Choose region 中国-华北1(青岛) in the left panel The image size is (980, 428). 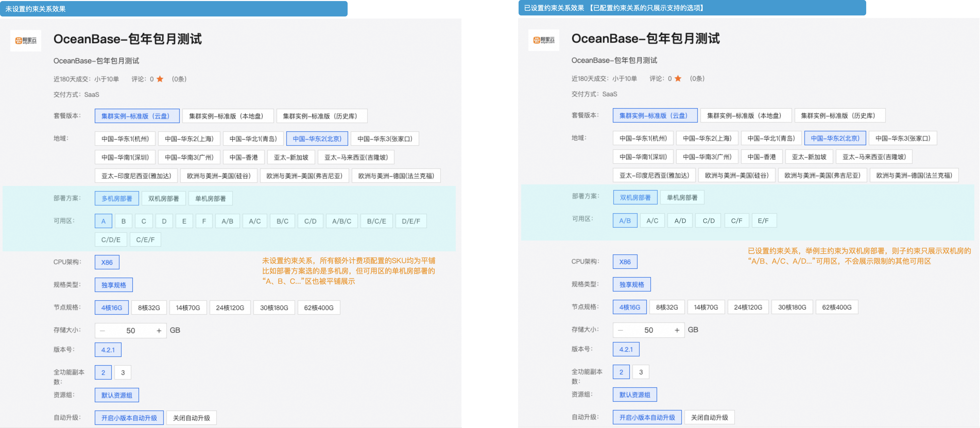pyautogui.click(x=253, y=139)
